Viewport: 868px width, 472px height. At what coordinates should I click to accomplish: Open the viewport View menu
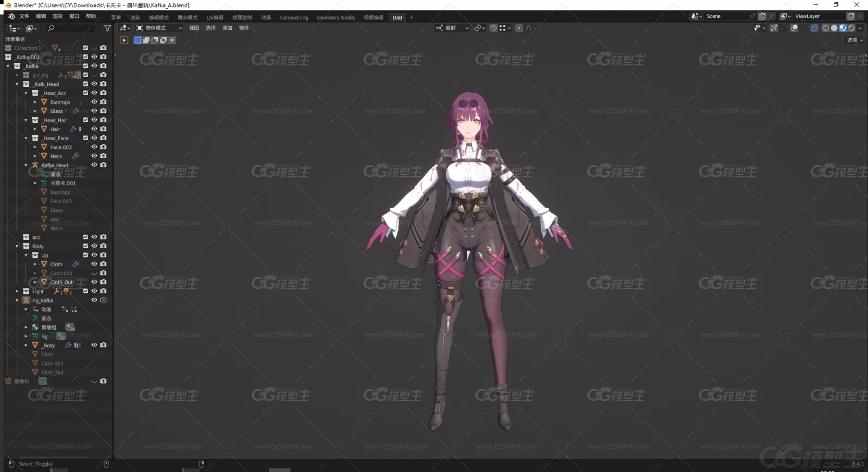coord(194,28)
